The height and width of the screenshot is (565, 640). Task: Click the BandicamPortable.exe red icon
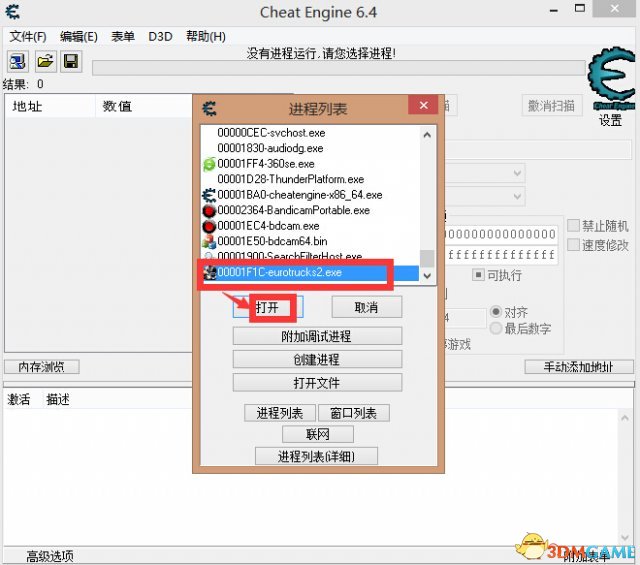pyautogui.click(x=209, y=211)
